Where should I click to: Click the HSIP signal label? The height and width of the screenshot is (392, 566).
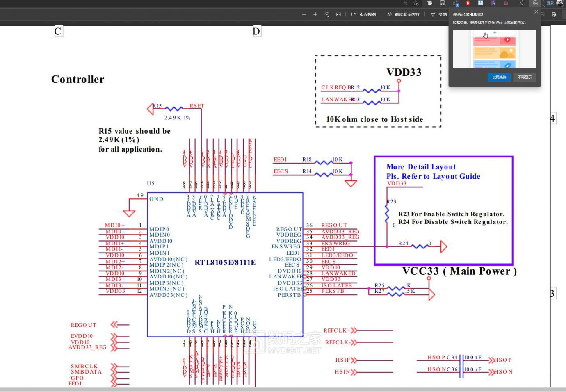coord(342,360)
